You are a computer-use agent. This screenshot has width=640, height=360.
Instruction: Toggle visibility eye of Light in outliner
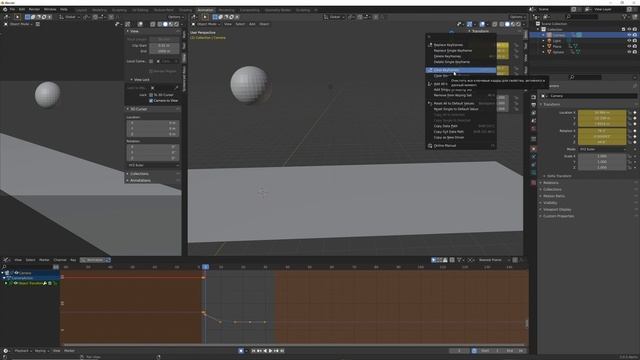pyautogui.click(x=629, y=41)
